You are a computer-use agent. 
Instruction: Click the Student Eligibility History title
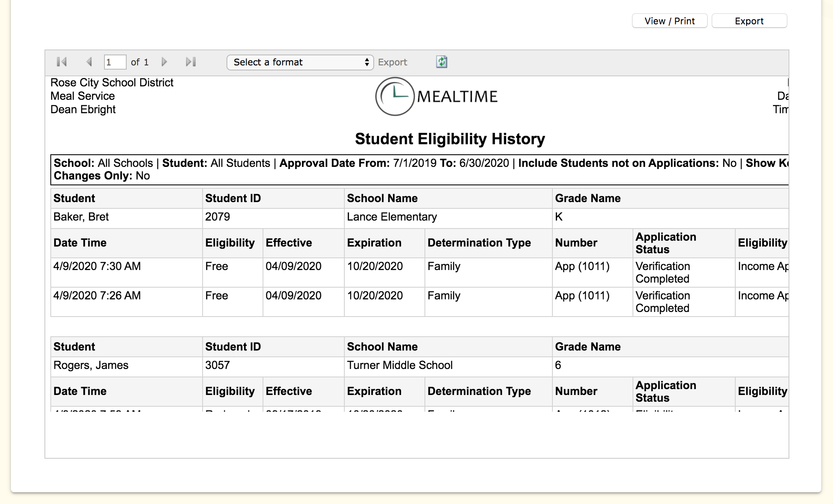click(x=450, y=139)
